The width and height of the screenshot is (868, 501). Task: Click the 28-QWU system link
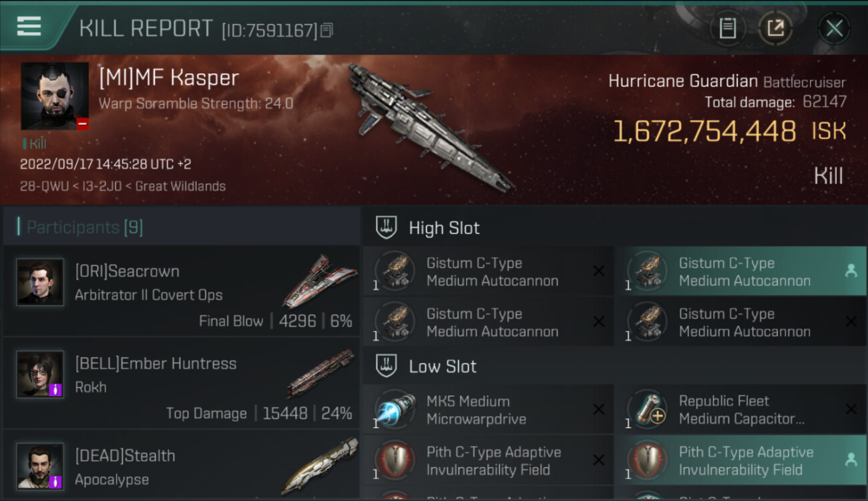click(44, 186)
